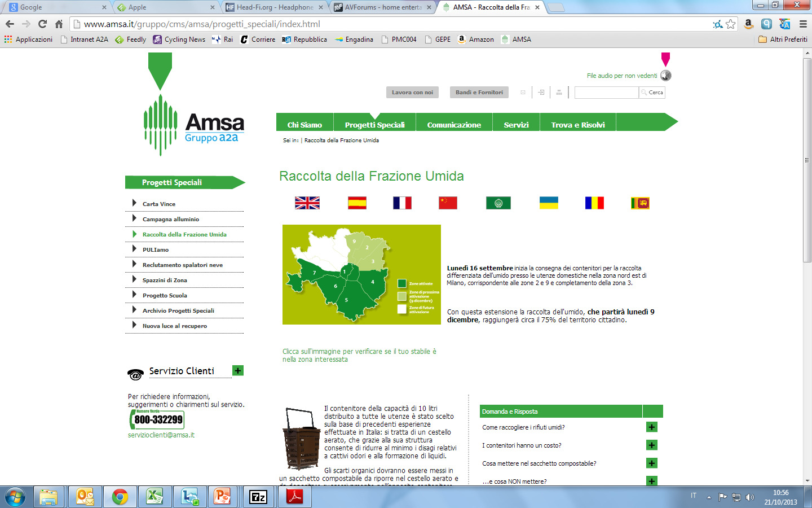This screenshot has height=508, width=812.
Task: Expand 'Come raccogliere i rifiuti umidi?' answer
Action: point(652,427)
